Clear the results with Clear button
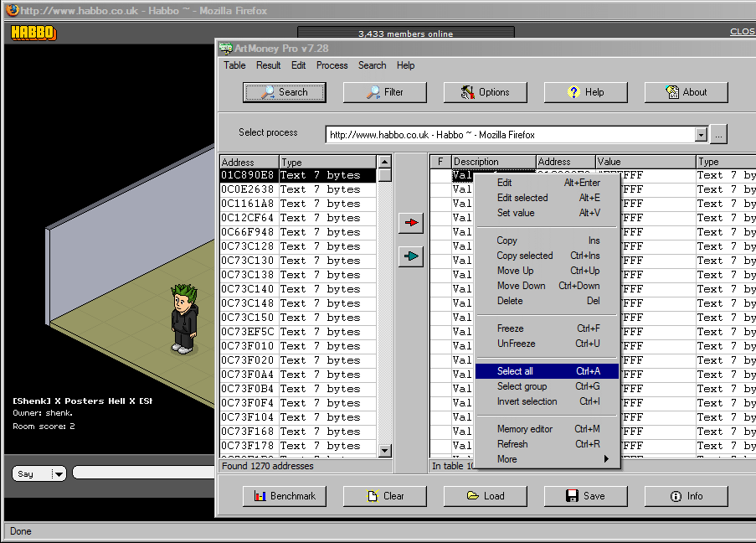The image size is (756, 543). tap(385, 496)
